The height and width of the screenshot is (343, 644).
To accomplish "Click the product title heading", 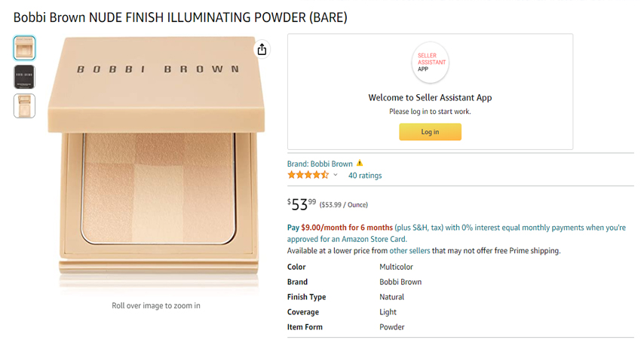I will click(x=180, y=17).
